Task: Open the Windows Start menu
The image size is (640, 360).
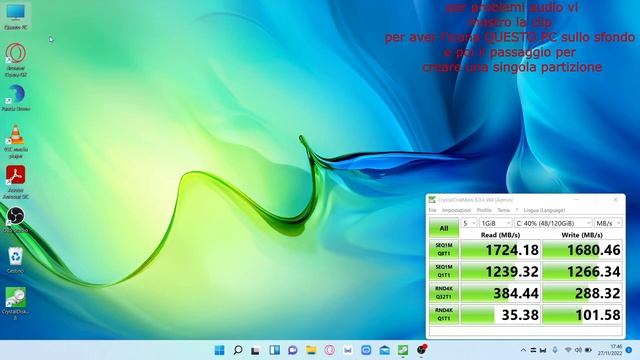Action: [x=219, y=350]
